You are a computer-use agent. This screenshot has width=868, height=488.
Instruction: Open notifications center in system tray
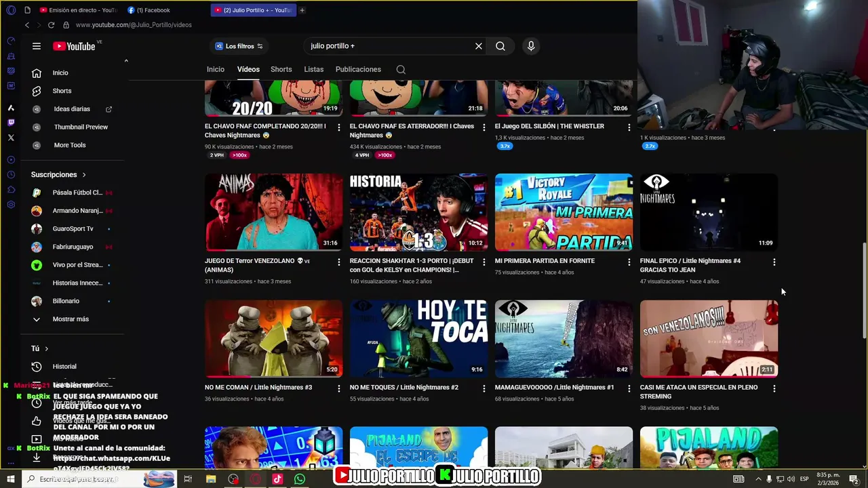click(x=854, y=479)
